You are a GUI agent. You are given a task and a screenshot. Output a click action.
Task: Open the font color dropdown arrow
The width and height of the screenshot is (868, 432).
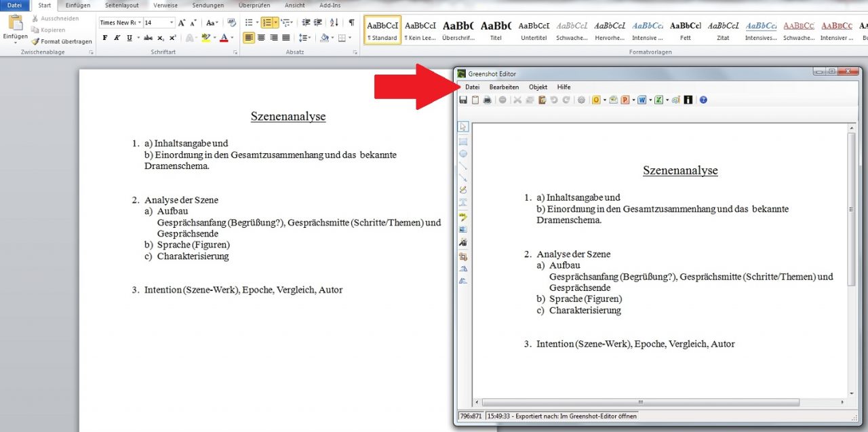point(232,38)
